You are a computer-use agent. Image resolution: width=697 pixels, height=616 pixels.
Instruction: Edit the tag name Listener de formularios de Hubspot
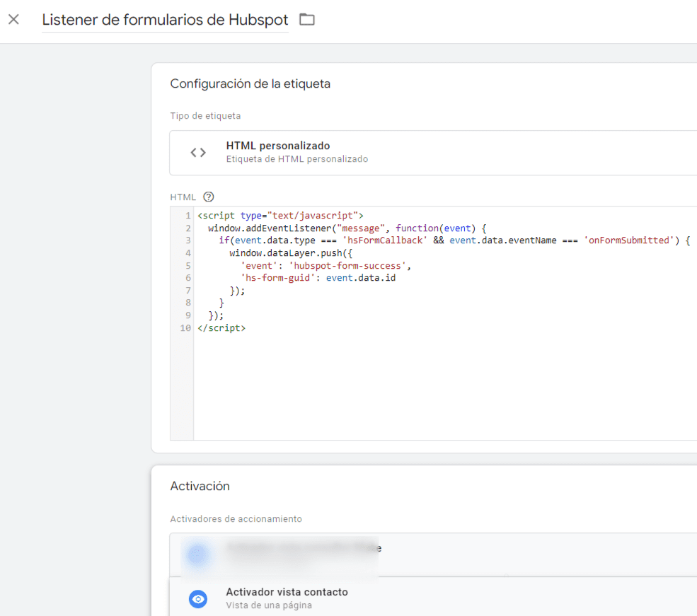(164, 20)
